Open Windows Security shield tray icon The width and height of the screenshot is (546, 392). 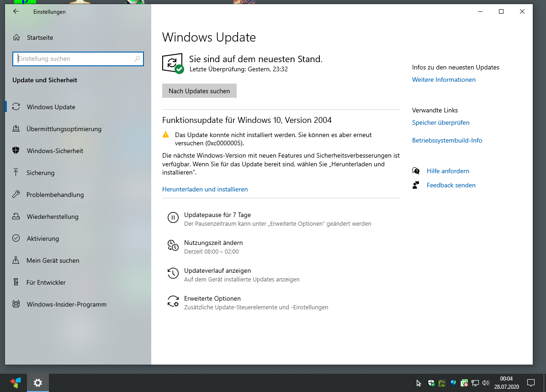click(x=431, y=383)
